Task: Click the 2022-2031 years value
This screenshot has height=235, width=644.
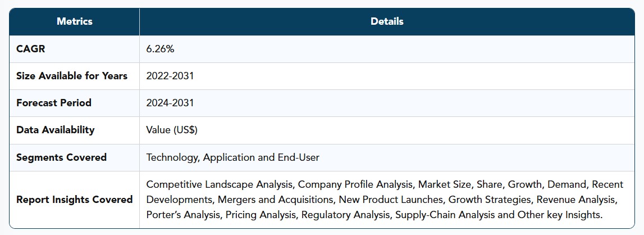Action: (170, 76)
